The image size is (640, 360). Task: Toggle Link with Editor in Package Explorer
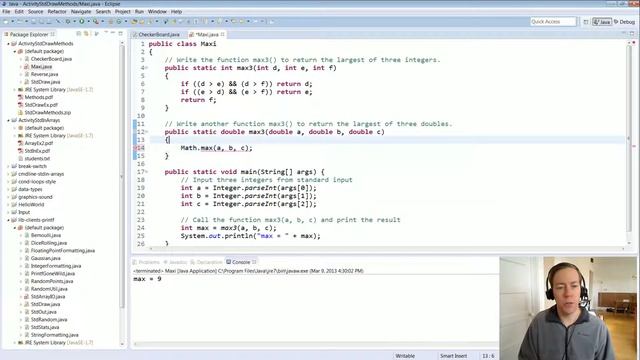[87, 34]
